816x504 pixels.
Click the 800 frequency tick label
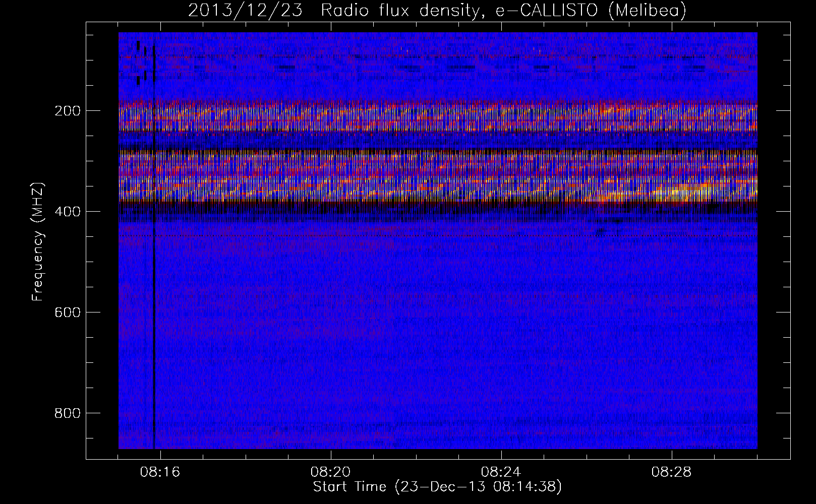point(68,413)
